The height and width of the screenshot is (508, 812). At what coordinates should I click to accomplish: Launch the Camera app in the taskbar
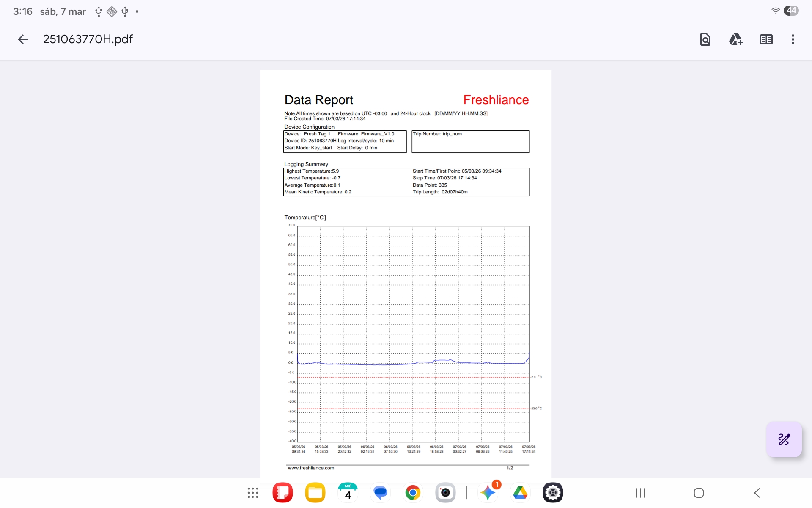pos(445,493)
